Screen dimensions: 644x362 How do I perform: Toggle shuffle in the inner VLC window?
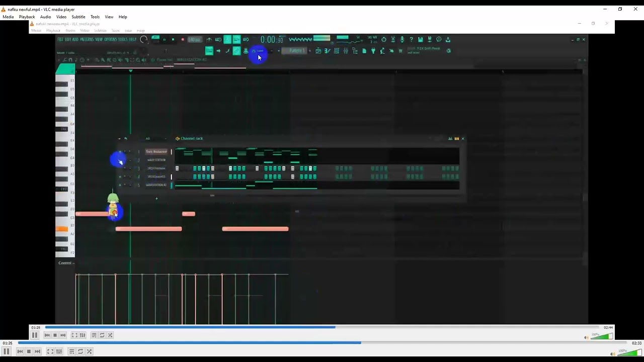coord(110,335)
